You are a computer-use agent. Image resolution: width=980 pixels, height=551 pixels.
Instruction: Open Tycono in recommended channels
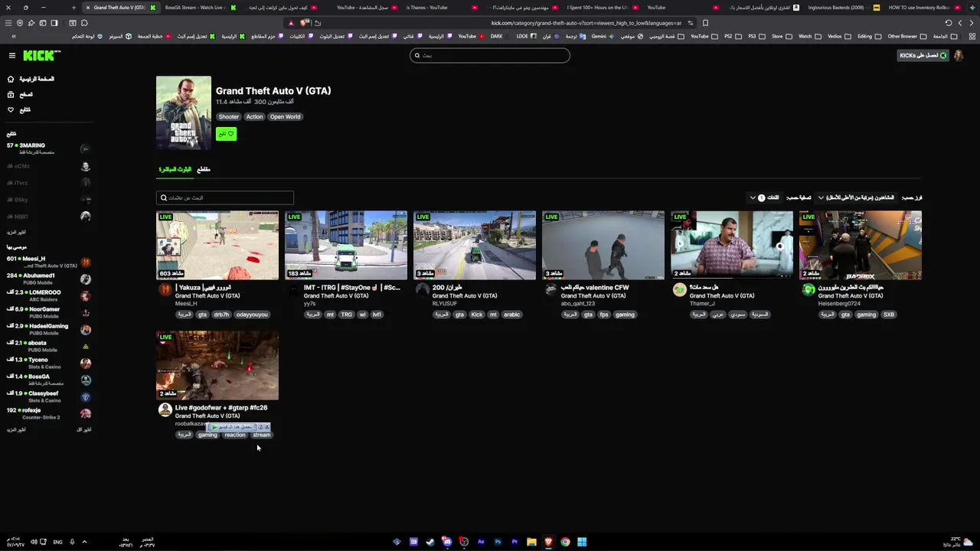pos(48,363)
